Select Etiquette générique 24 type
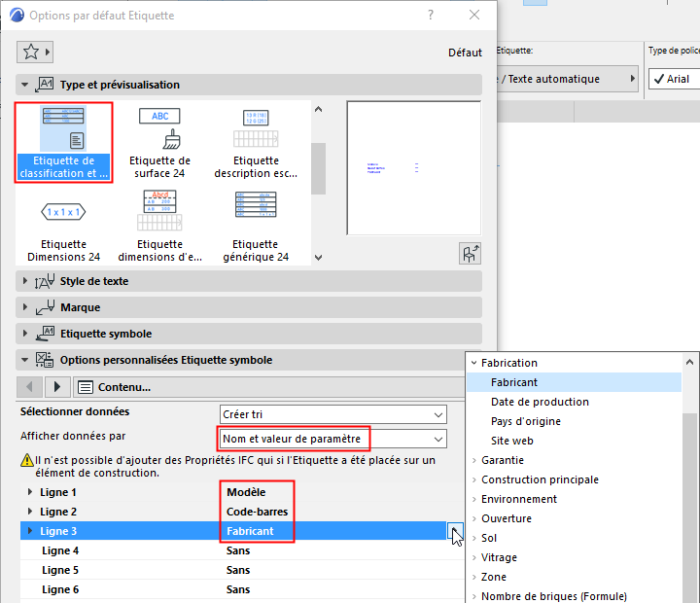This screenshot has width=700, height=603. (x=256, y=226)
